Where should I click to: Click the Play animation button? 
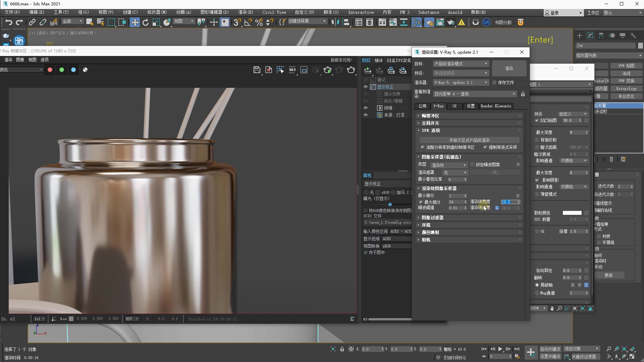tap(500, 349)
